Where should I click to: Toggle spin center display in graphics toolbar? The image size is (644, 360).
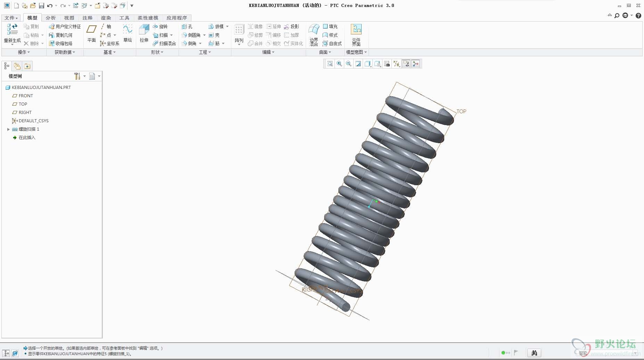[416, 64]
